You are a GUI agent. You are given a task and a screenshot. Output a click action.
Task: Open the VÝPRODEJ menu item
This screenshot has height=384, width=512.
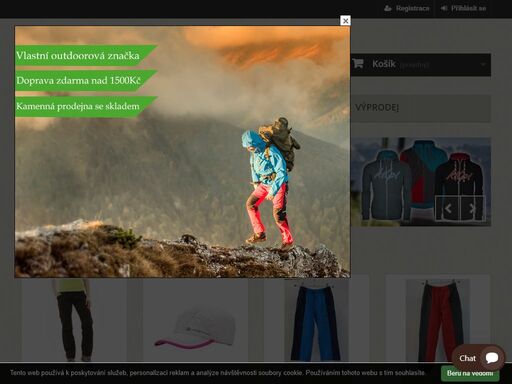pos(377,108)
